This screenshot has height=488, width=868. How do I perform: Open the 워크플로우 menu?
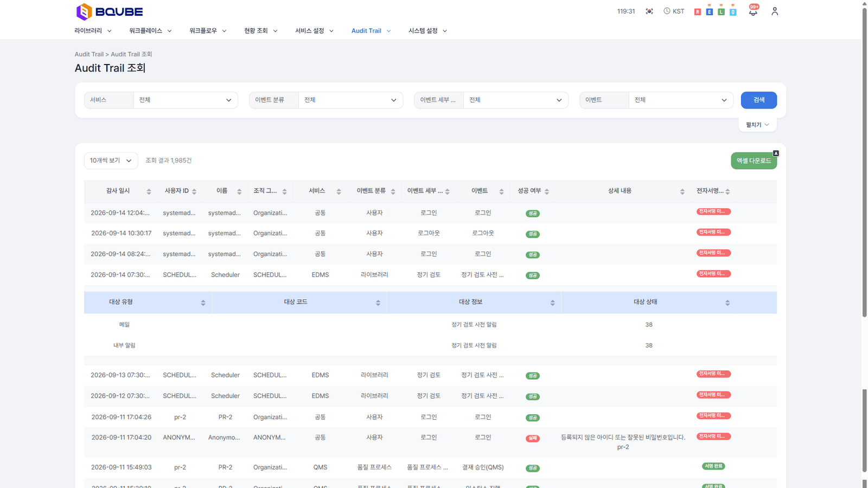click(x=208, y=31)
